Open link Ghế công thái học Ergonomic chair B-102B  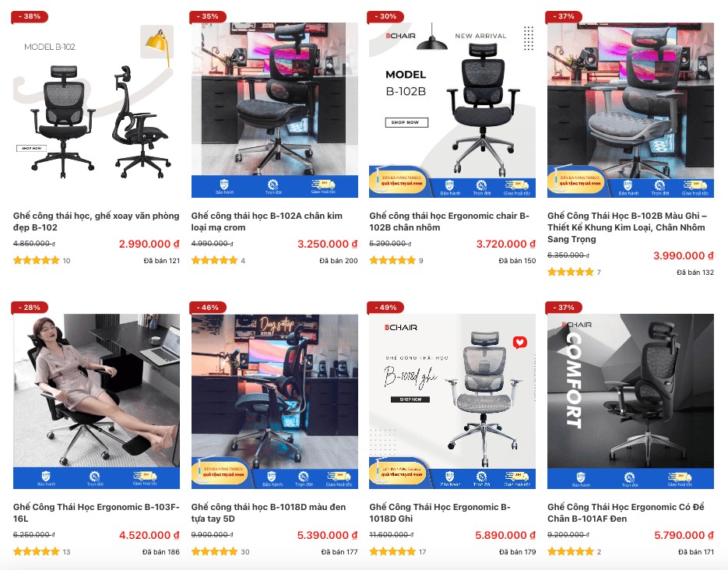(449, 221)
